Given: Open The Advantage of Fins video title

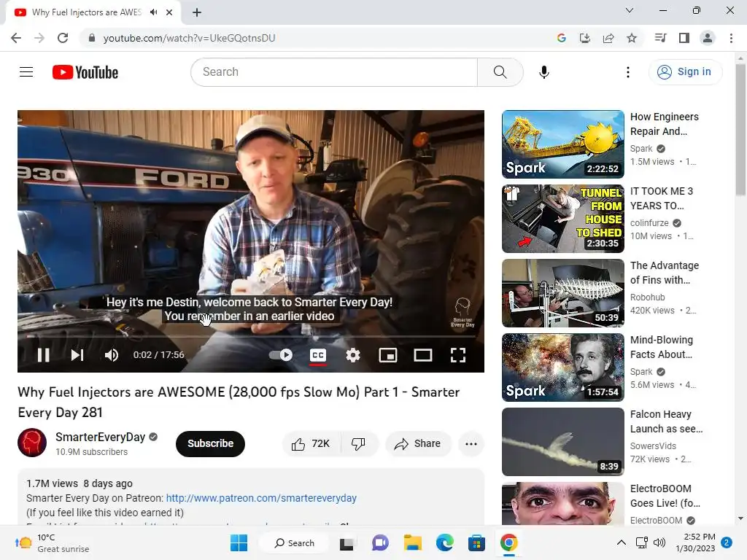Looking at the screenshot, I should [665, 273].
